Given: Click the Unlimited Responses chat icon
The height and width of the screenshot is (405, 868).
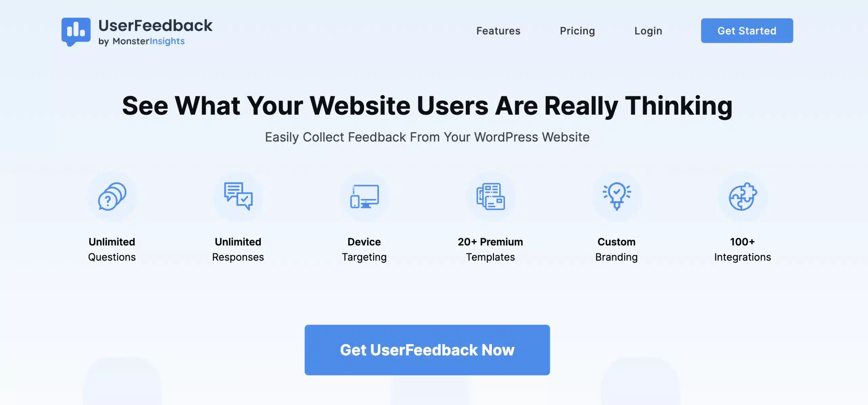Looking at the screenshot, I should pyautogui.click(x=238, y=196).
